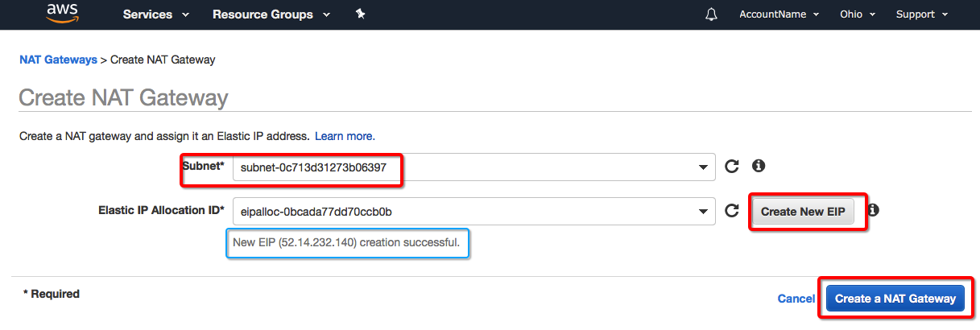Show info next to Create New EIP

pyautogui.click(x=873, y=210)
